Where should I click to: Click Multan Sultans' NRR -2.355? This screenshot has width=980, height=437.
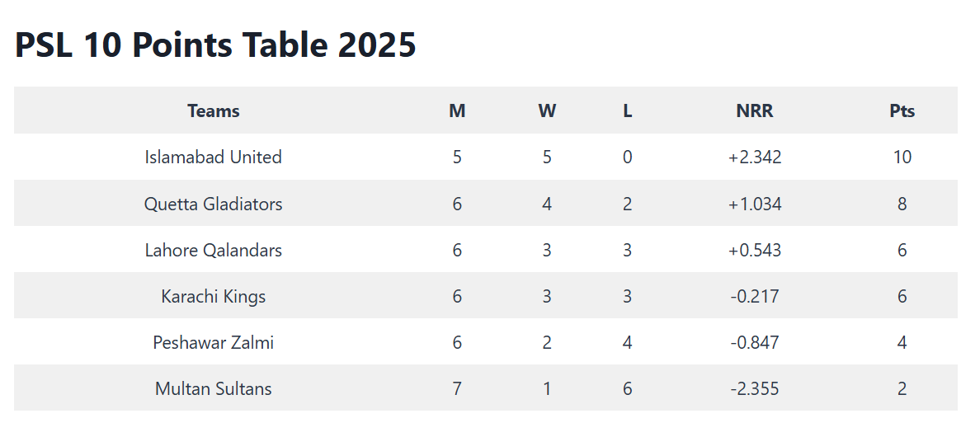tap(754, 388)
